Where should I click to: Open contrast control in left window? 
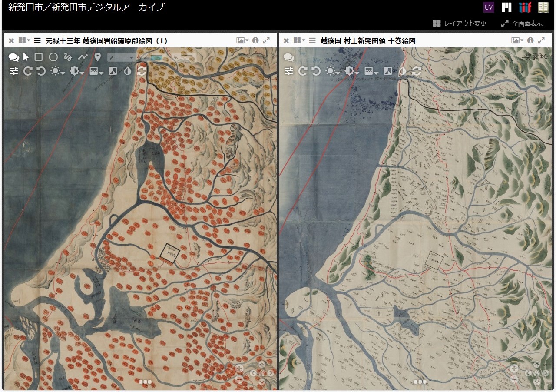pos(76,71)
